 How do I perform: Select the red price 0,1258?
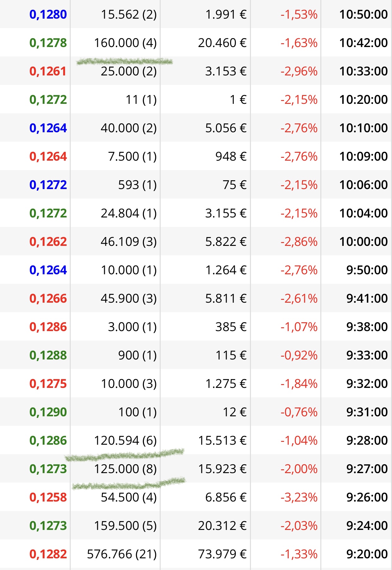click(48, 497)
